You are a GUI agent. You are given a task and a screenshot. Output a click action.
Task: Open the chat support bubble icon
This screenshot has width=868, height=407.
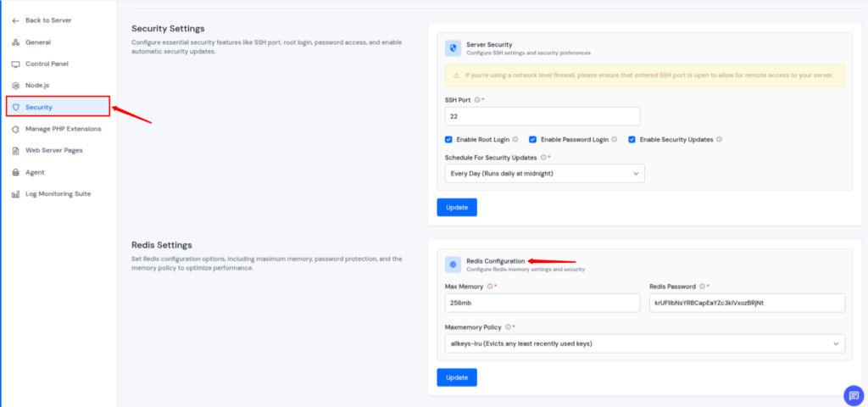(x=853, y=394)
